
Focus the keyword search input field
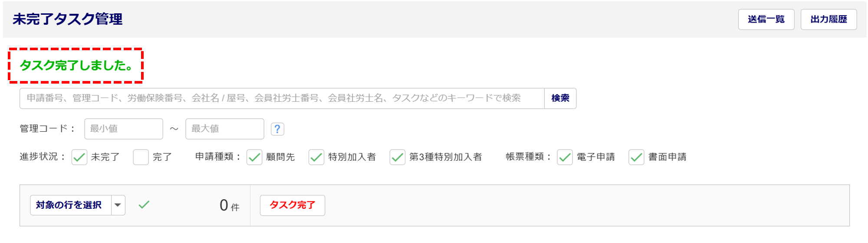(x=282, y=98)
